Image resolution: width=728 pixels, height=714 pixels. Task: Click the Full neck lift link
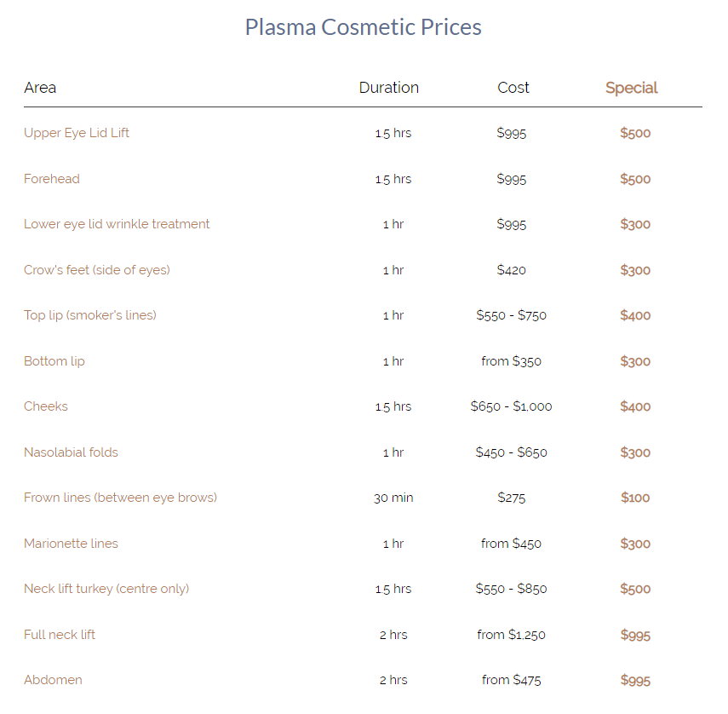pos(60,635)
